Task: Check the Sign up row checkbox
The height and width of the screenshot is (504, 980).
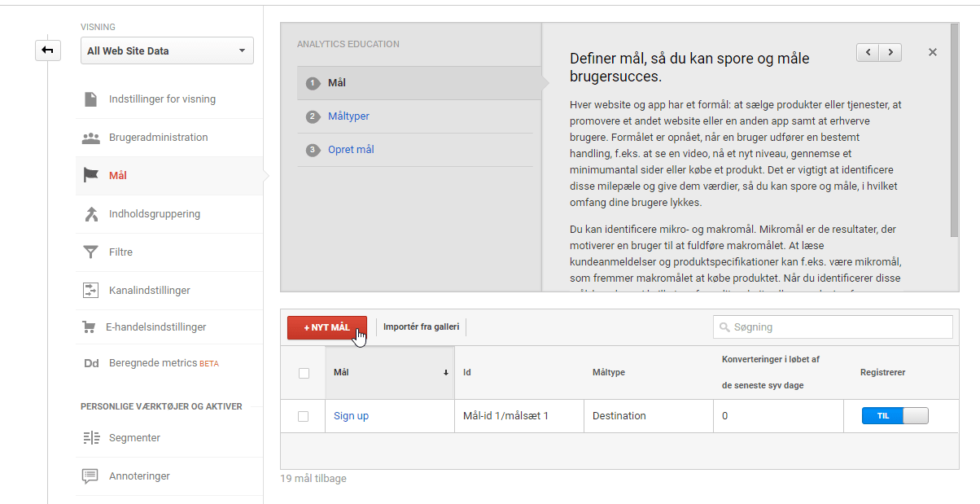Action: click(304, 416)
